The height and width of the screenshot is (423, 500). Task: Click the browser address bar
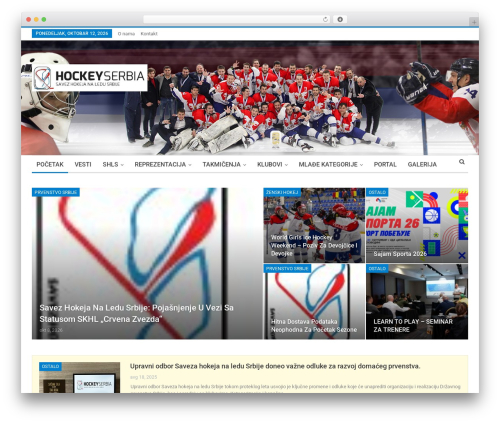[237, 19]
